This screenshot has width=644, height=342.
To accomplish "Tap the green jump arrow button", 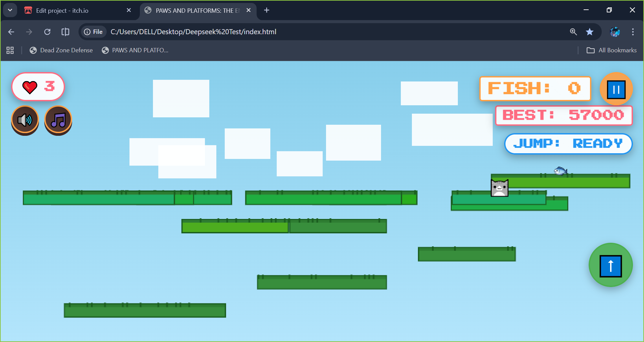I will (x=611, y=265).
